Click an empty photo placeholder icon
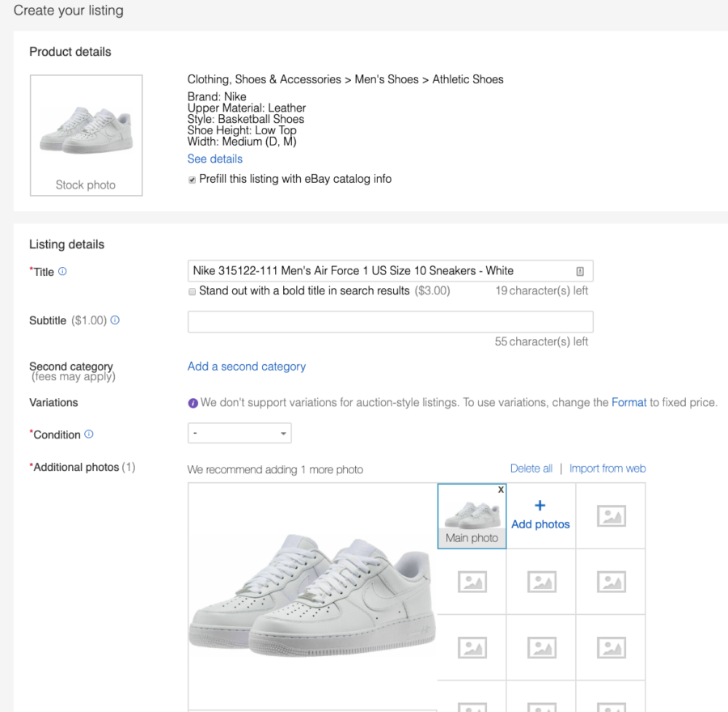Viewport: 728px width, 712px height. coord(611,515)
